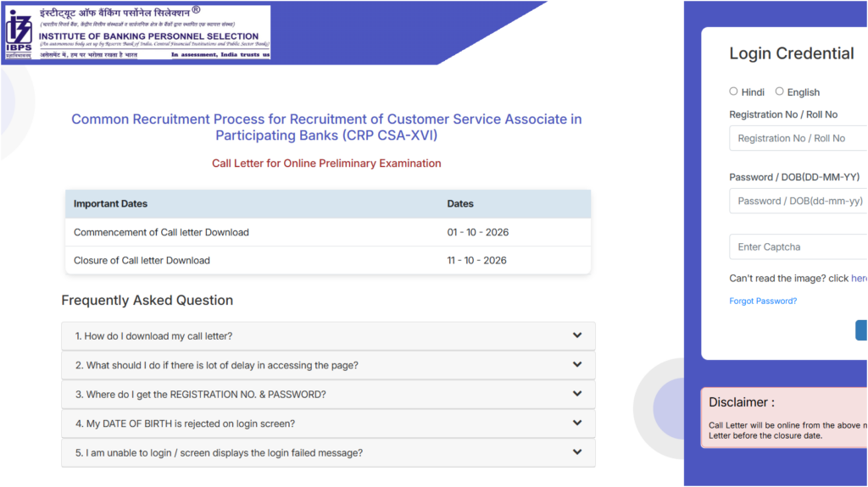Click the '01 - 10 - 2026' date cell
This screenshot has width=868, height=487.
tap(478, 232)
